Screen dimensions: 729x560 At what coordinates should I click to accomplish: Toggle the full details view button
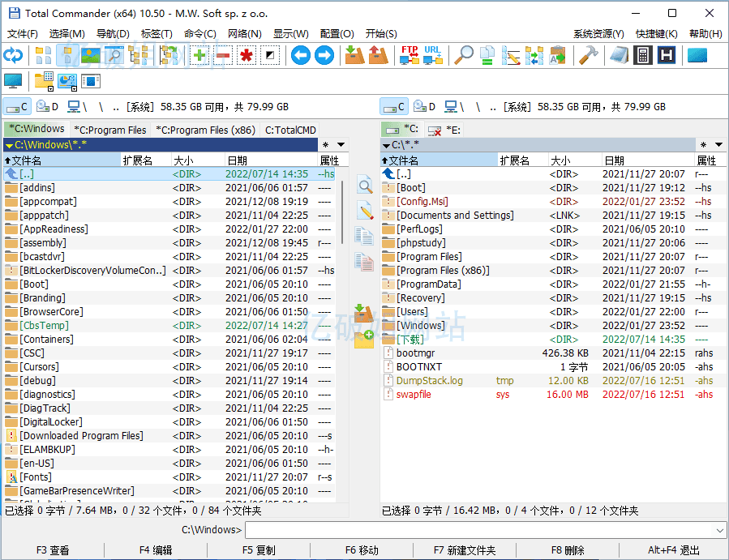67,56
